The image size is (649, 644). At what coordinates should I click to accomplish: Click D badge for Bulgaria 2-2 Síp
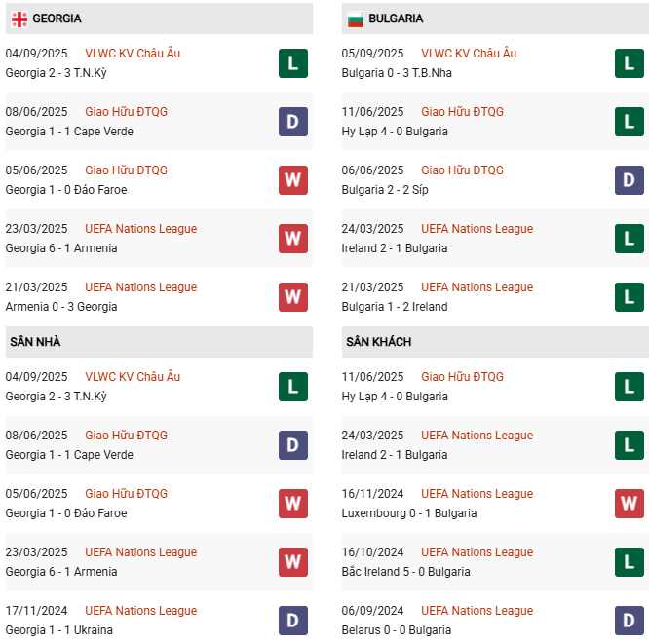[630, 180]
